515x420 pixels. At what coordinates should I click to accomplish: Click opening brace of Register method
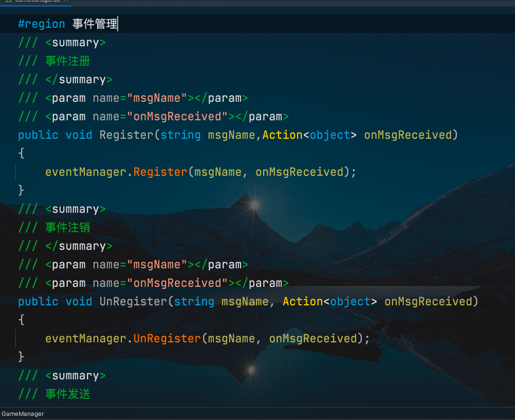pos(21,154)
